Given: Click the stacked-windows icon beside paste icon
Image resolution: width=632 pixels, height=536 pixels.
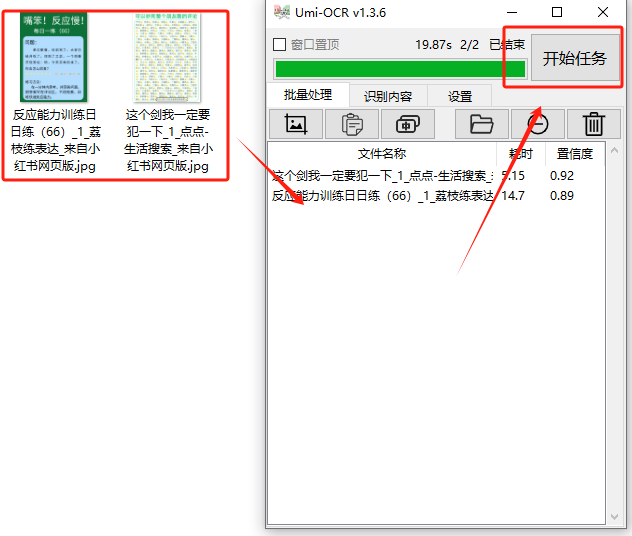Looking at the screenshot, I should tap(408, 124).
